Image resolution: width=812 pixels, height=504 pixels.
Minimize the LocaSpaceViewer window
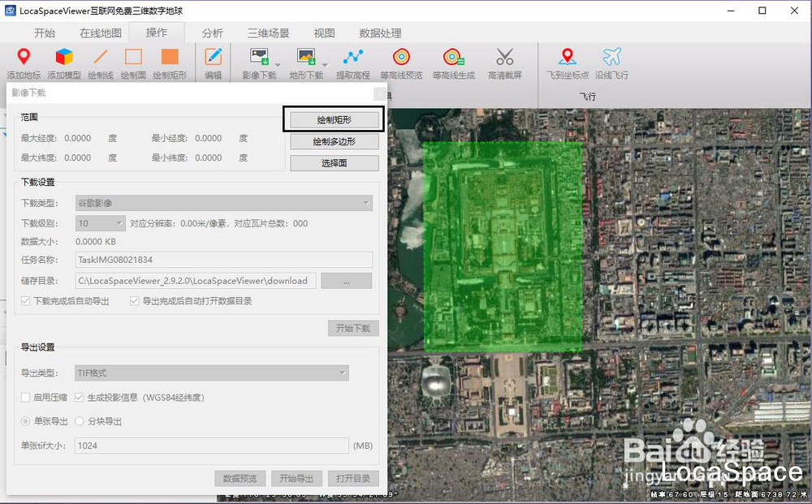(731, 11)
